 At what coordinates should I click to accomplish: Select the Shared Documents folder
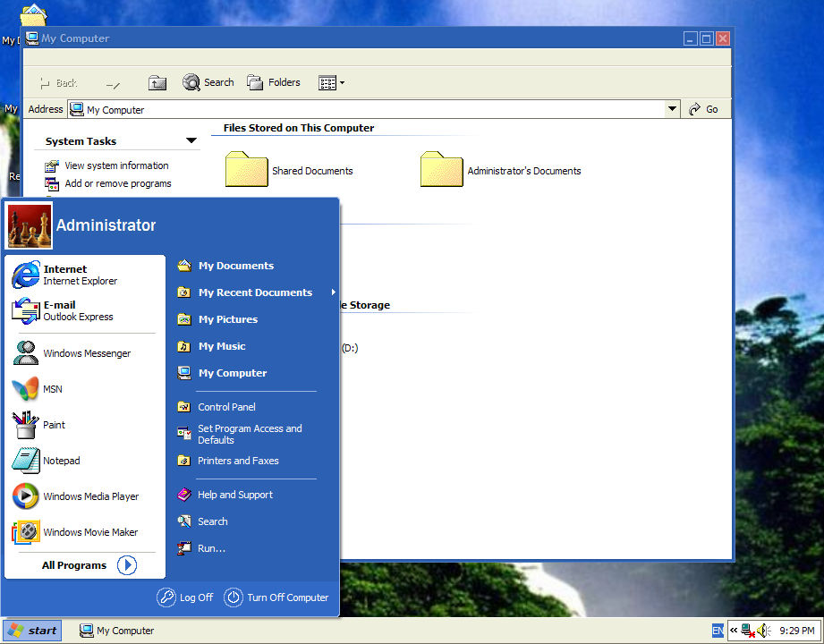289,170
